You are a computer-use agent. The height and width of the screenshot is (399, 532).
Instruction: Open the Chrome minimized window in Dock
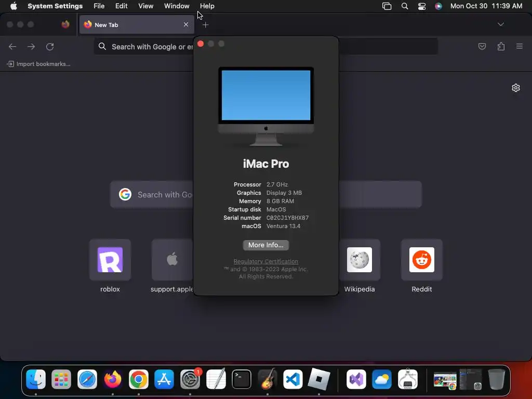pos(445,380)
